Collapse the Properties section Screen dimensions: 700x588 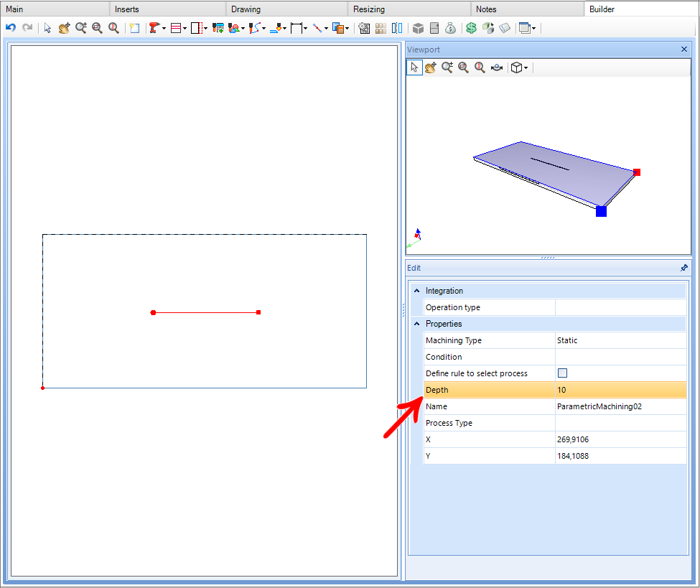416,324
